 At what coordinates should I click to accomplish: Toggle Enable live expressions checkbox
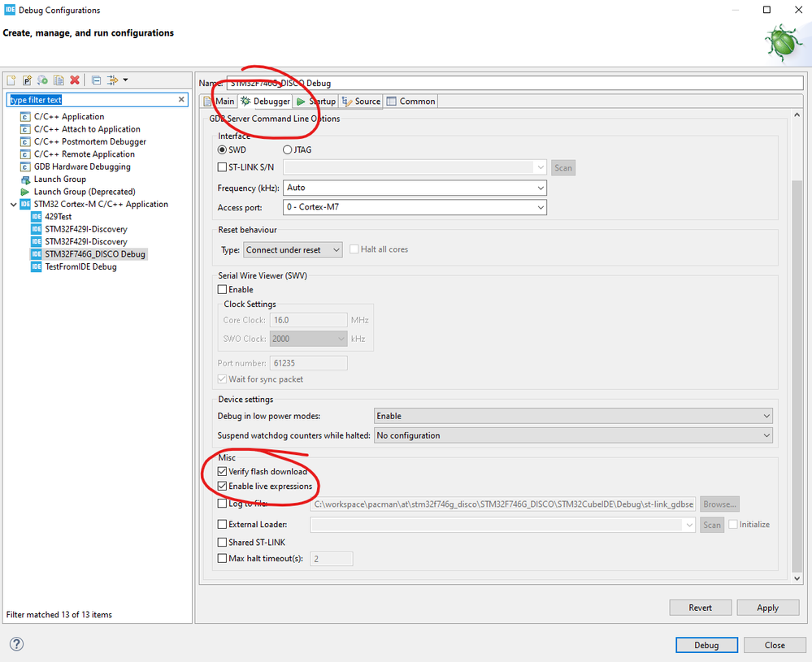click(x=222, y=486)
